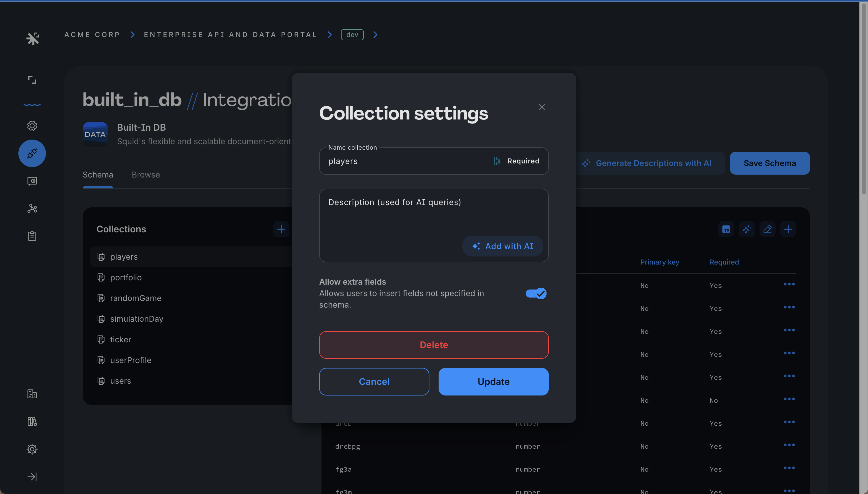Click the Update button
The width and height of the screenshot is (868, 494).
coord(493,381)
